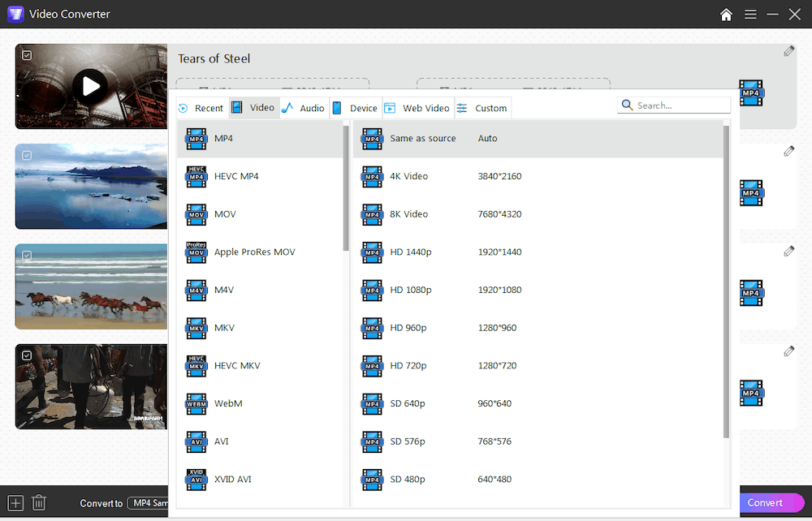Click pencil edit icon for horses beach video
Screen dimensions: 812x521
click(788, 252)
